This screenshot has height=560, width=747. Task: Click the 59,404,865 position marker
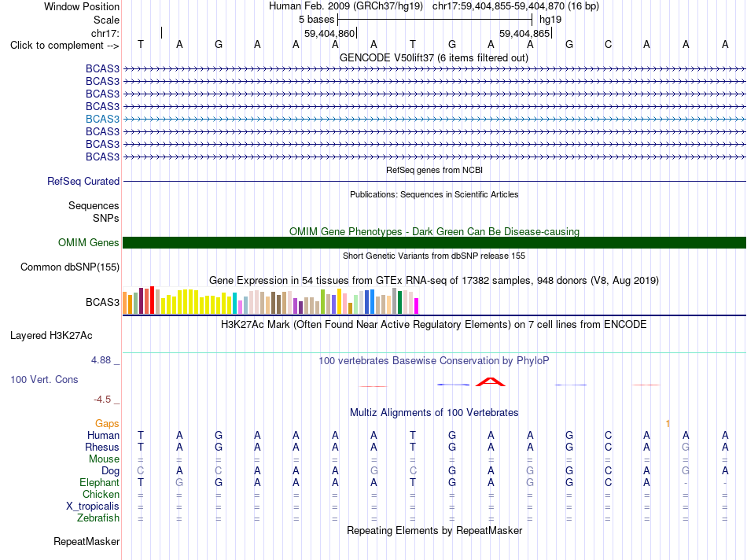tap(525, 33)
